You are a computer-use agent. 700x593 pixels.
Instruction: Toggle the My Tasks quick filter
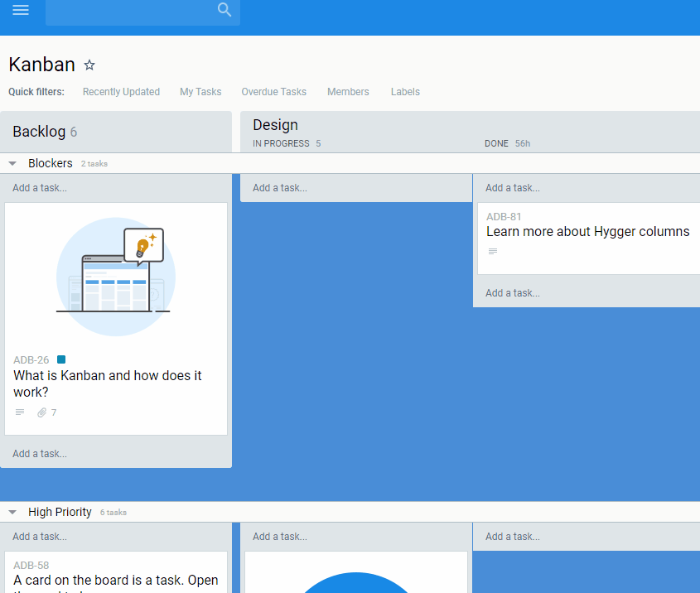tap(200, 92)
